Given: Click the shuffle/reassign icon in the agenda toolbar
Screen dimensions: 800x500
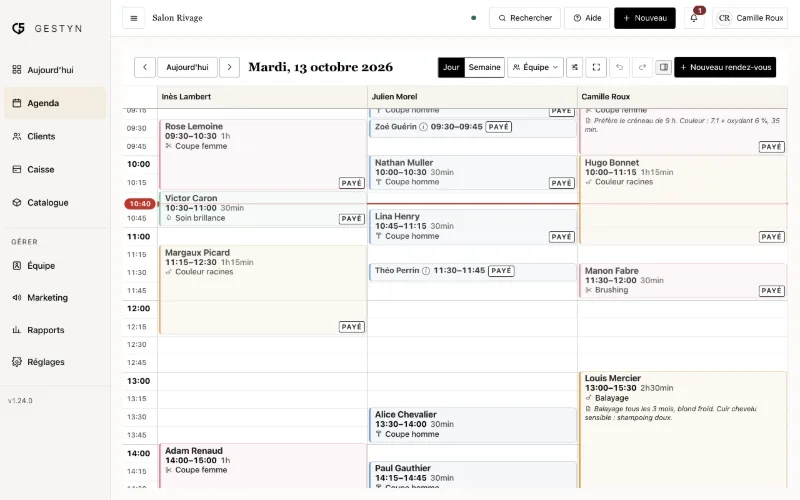Looking at the screenshot, I should click(575, 67).
